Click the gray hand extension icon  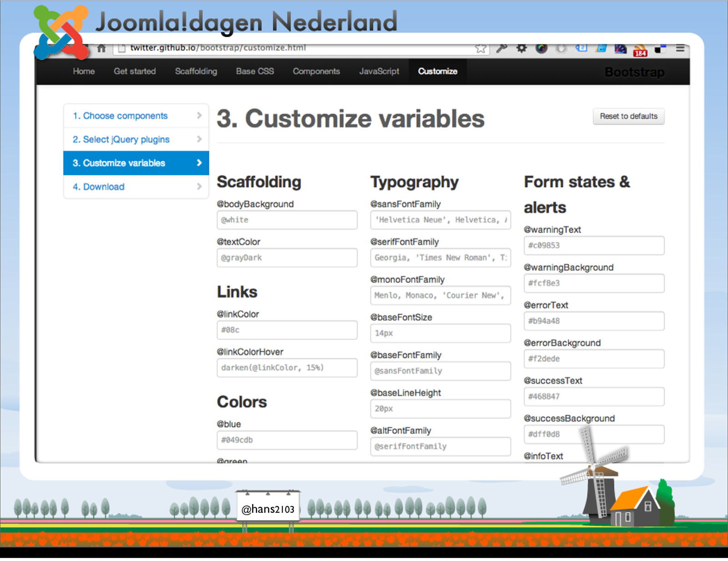(x=561, y=48)
